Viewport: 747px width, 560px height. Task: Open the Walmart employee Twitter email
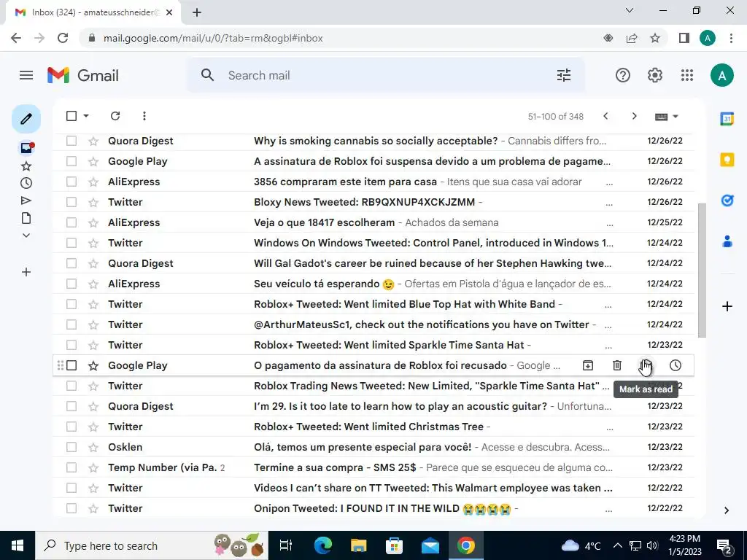pos(373,488)
